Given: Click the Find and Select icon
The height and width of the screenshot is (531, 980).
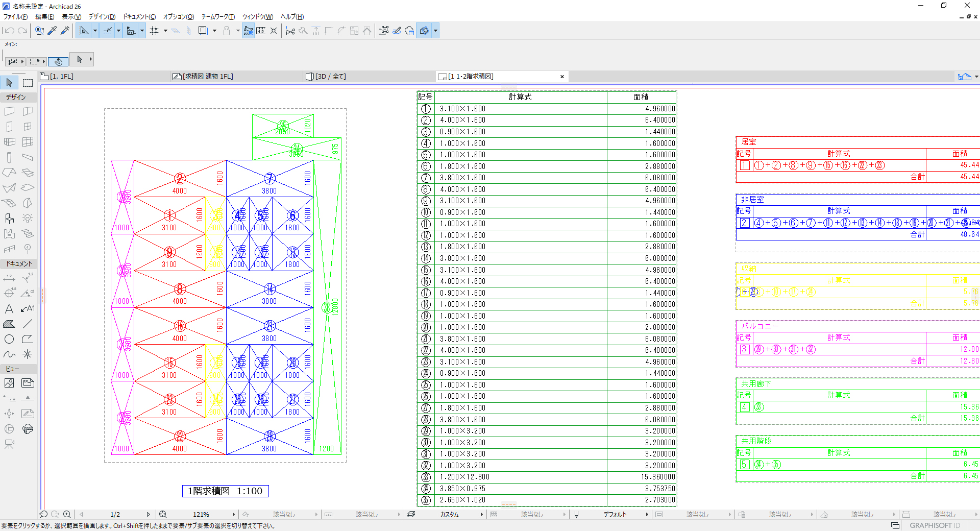Looking at the screenshot, I should point(39,31).
